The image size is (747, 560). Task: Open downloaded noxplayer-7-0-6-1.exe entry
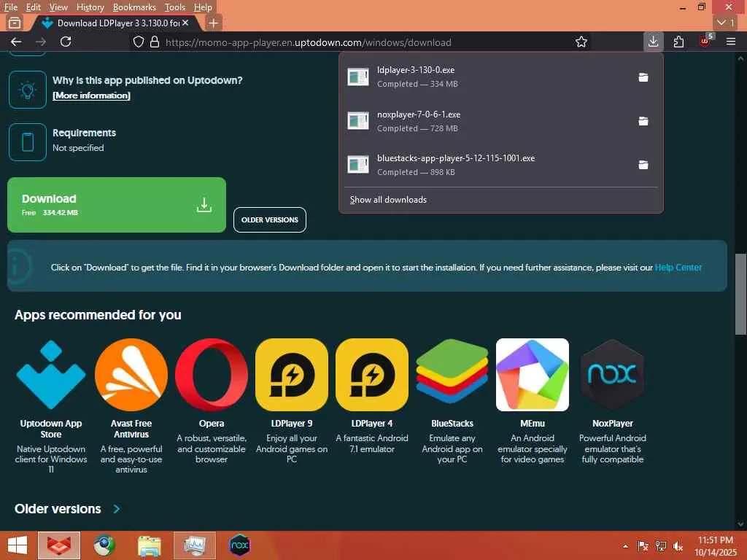pyautogui.click(x=486, y=121)
